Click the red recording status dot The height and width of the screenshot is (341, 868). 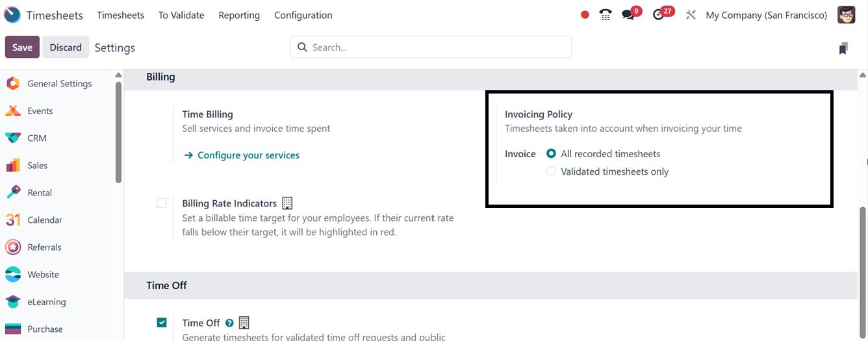[585, 15]
